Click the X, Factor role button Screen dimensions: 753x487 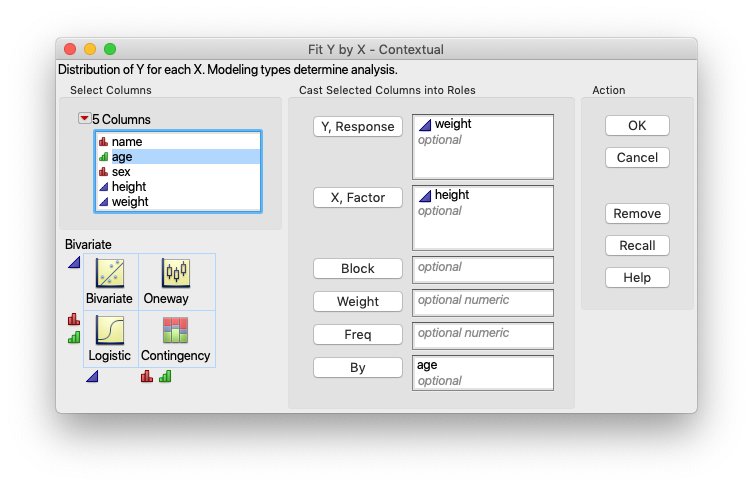coord(358,198)
